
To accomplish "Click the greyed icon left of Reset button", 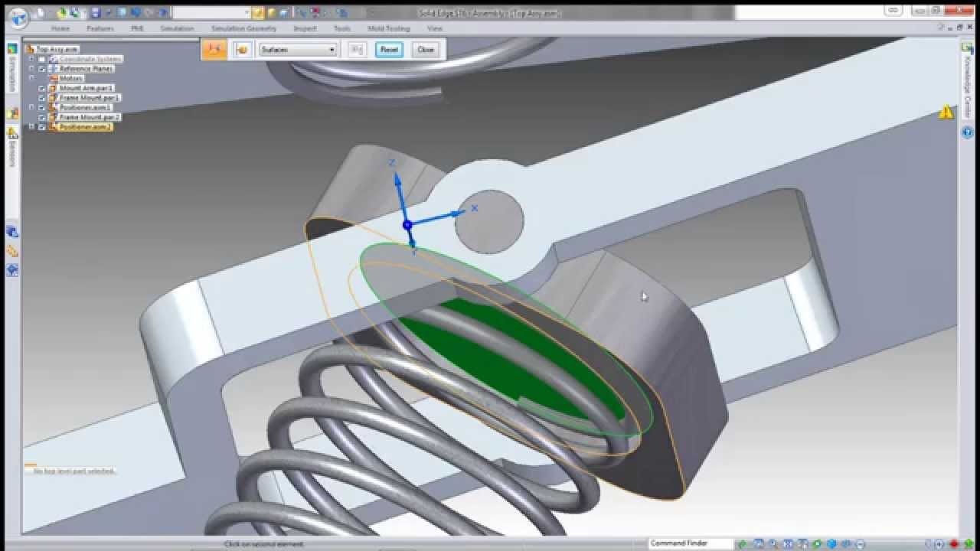I will point(357,50).
